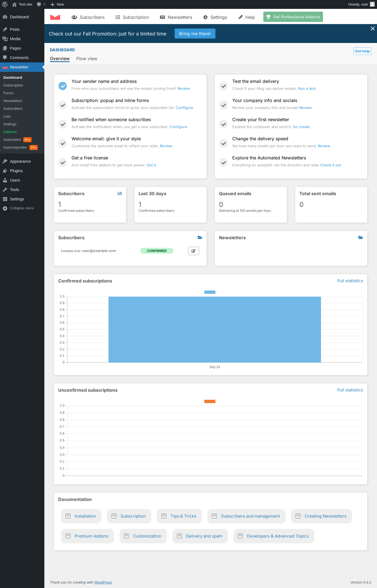Image resolution: width=377 pixels, height=588 pixels.
Task: Open Full statistics for confirmed subscriptions
Action: tap(350, 281)
